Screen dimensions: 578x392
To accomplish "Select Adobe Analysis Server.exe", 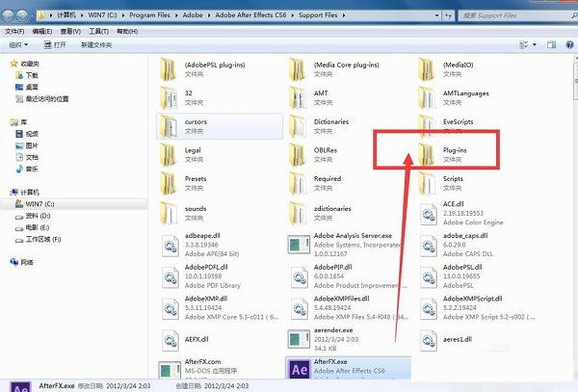I will coord(345,245).
